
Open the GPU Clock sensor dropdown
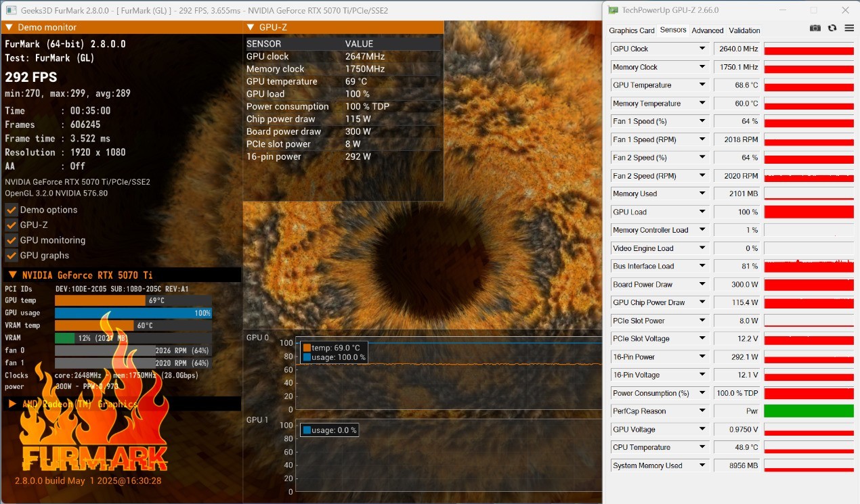pos(702,49)
